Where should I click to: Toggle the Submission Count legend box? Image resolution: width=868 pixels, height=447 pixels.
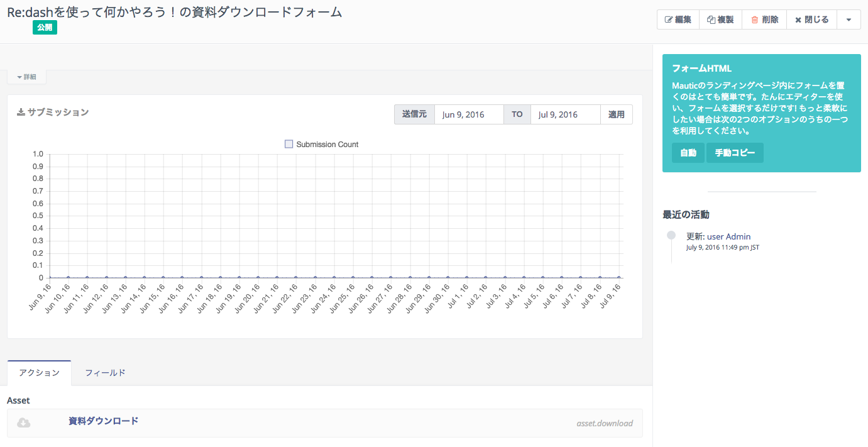click(x=289, y=144)
